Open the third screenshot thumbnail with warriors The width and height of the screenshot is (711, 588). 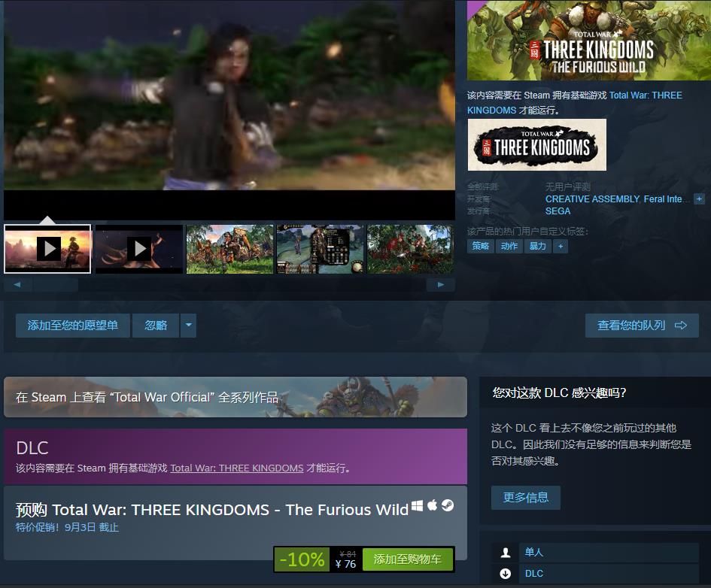coord(230,249)
